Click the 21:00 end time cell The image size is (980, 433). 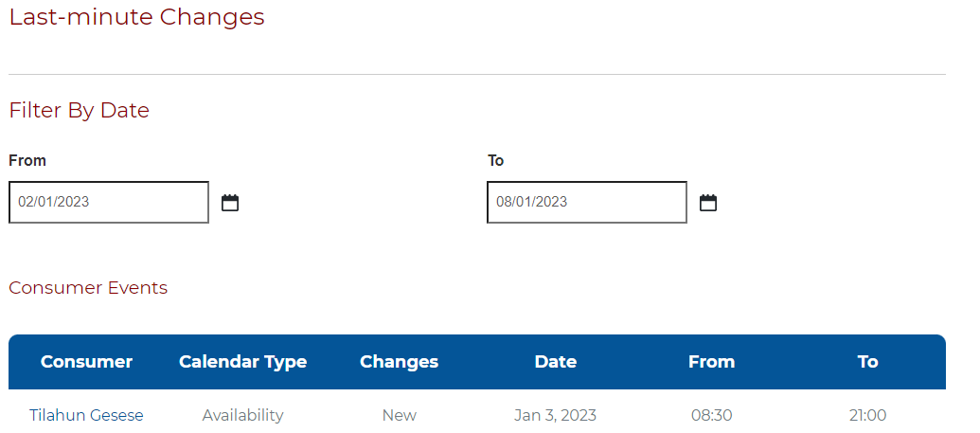pos(867,415)
